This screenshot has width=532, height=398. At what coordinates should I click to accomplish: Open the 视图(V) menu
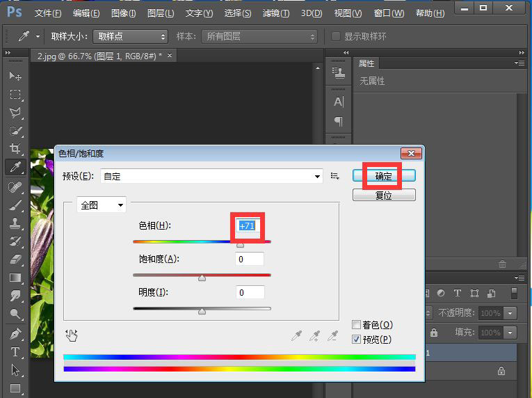point(348,13)
